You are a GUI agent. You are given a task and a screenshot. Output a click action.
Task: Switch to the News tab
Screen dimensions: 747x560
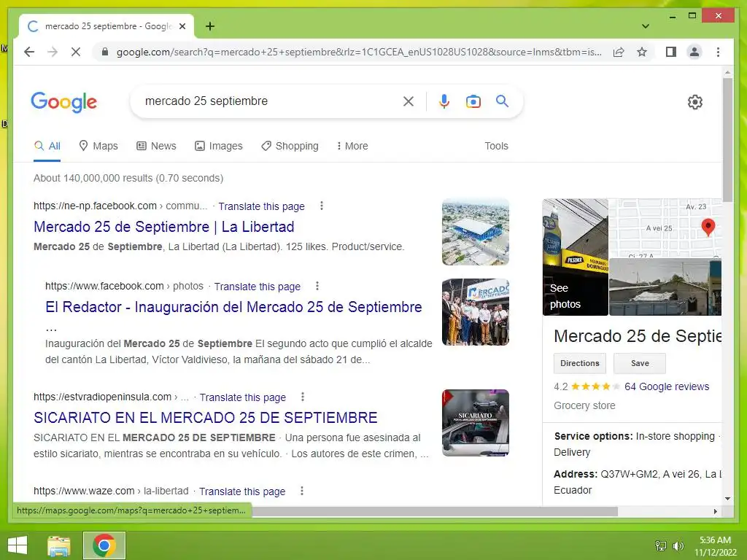[156, 146]
